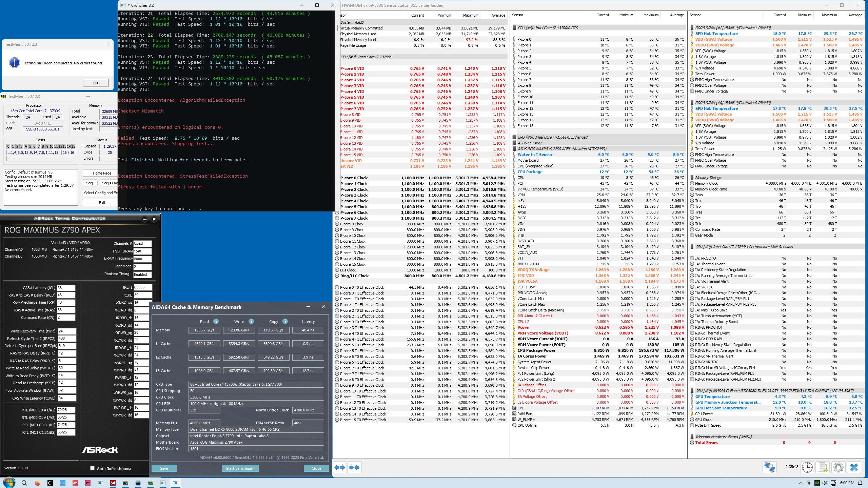Image resolution: width=868 pixels, height=488 pixels.
Task: Toggle TestMem5 test 0 box
Action: 8,146
